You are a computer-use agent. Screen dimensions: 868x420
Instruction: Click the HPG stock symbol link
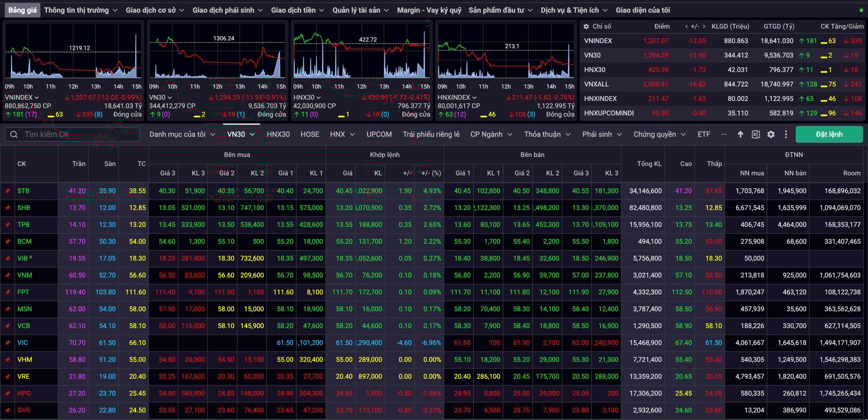pyautogui.click(x=24, y=393)
